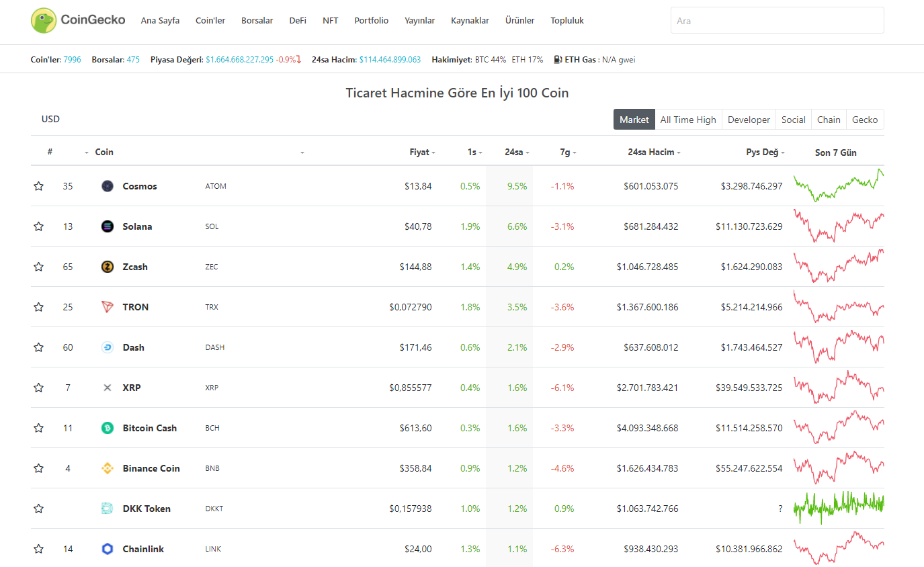924x567 pixels.
Task: Sort by 24sa percent column
Action: [517, 152]
